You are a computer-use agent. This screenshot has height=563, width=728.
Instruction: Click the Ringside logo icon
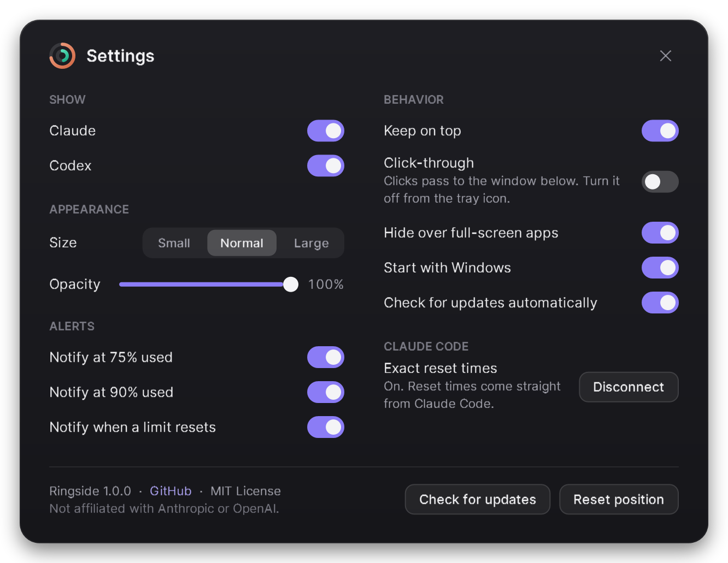[62, 56]
